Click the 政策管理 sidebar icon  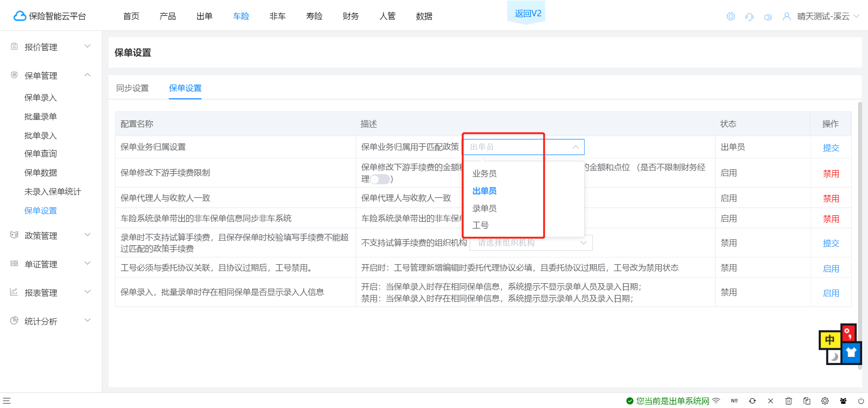[14, 235]
